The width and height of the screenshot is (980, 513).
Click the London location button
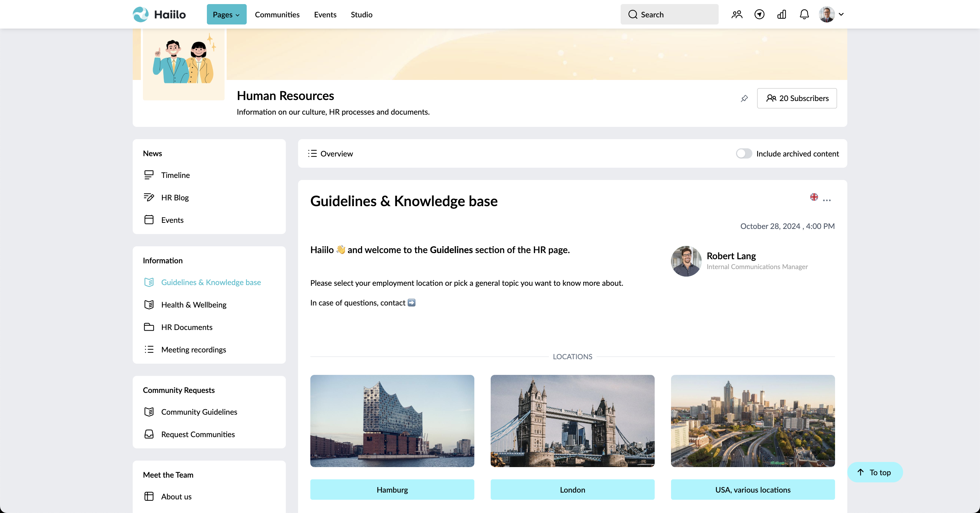(x=572, y=490)
